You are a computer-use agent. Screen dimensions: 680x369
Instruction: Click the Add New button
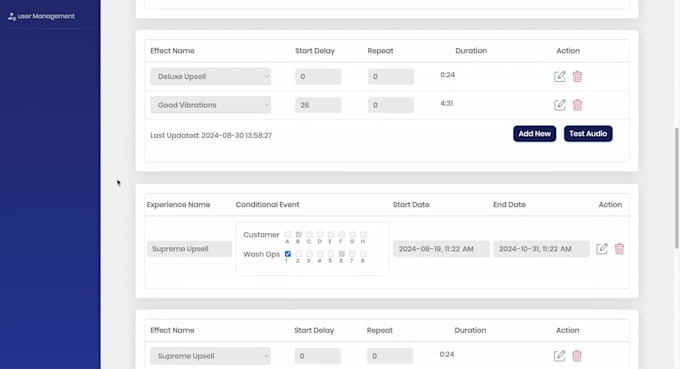coord(534,134)
